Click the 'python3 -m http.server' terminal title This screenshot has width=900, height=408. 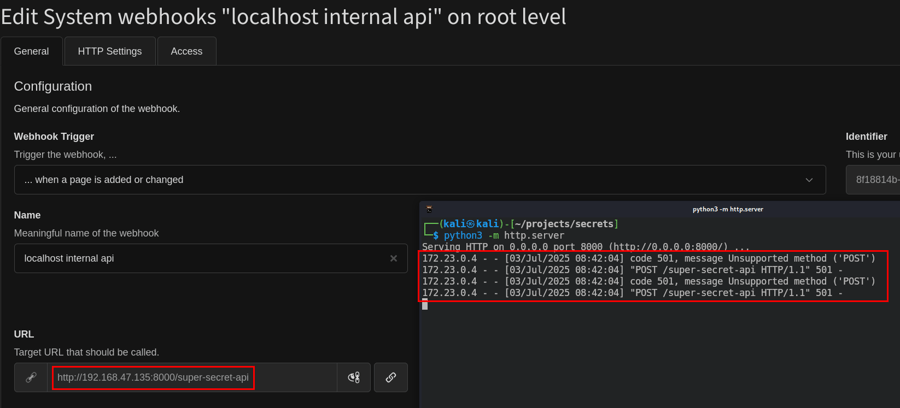727,210
